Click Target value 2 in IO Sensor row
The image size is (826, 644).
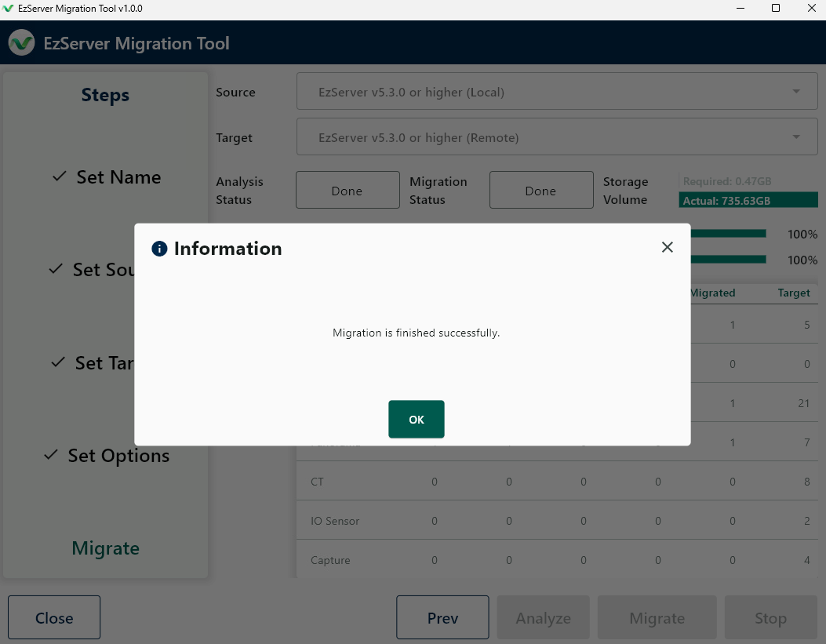click(806, 521)
